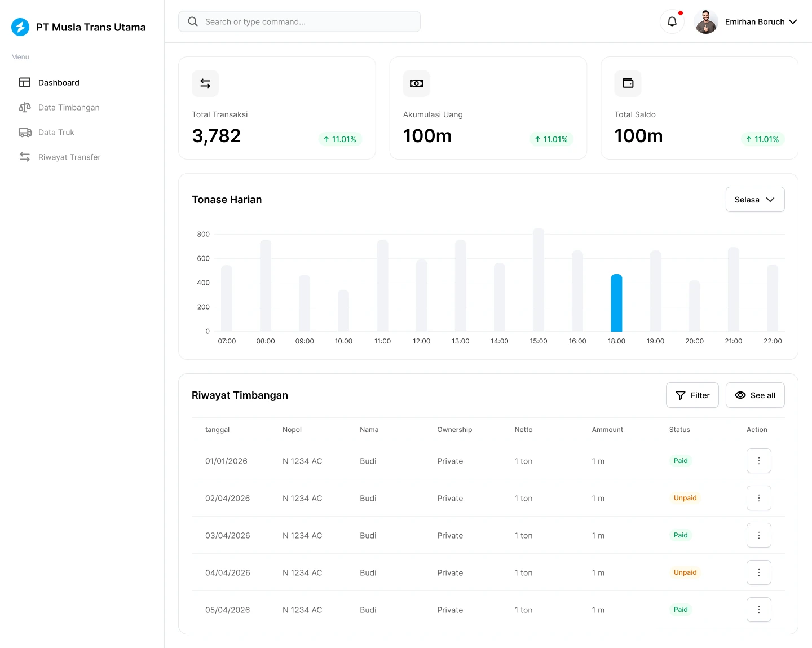Click the Akumulasi Uang 11.01% growth badge

[551, 139]
